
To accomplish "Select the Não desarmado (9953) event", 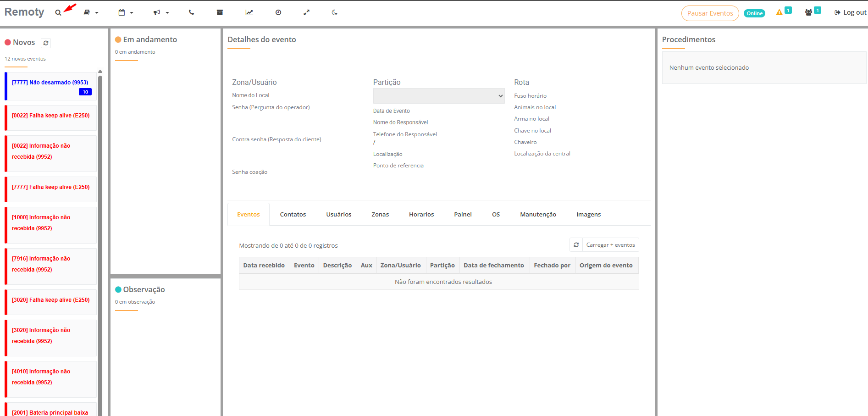I will tap(50, 83).
